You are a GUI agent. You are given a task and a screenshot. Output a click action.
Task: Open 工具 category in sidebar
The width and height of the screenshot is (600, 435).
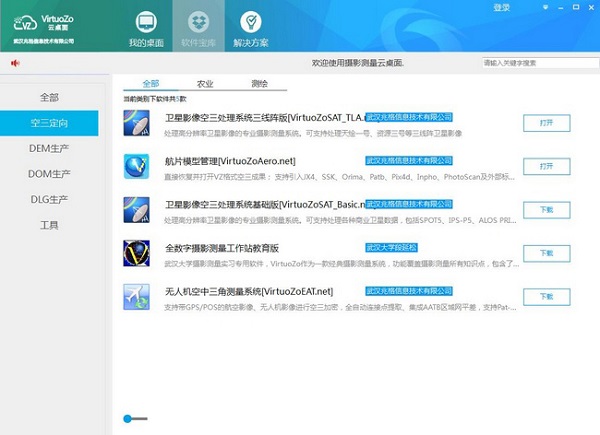[48, 226]
